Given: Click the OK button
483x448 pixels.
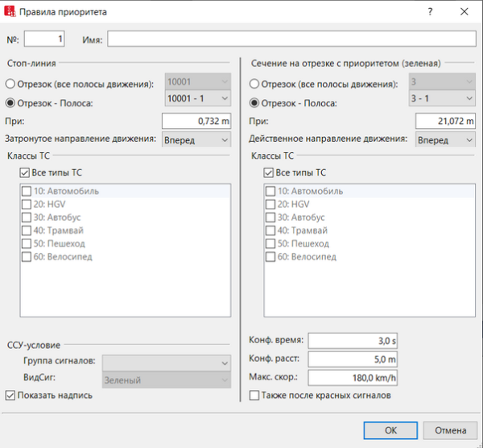Looking at the screenshot, I should point(390,429).
